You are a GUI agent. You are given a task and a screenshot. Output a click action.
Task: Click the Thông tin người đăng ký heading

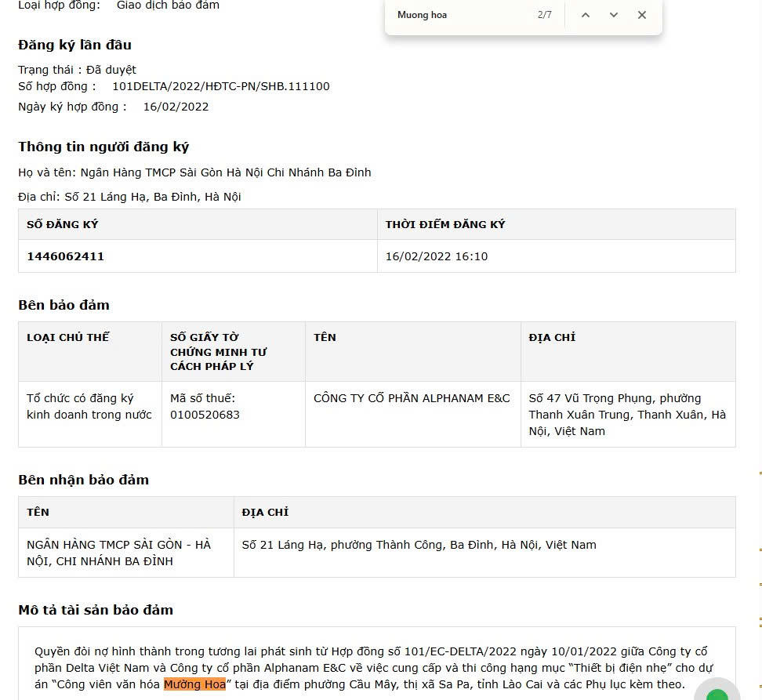pos(103,147)
